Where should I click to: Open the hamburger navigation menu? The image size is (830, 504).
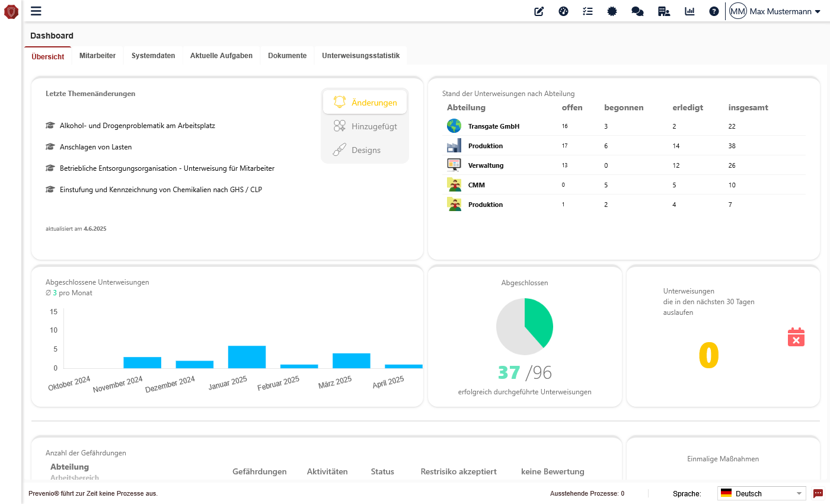(x=36, y=11)
